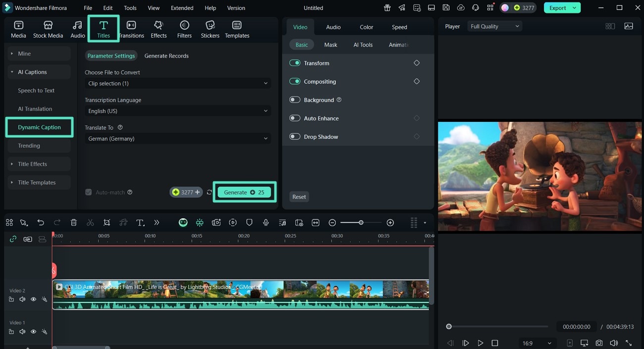Click the voiceover microphone icon

pos(266,223)
